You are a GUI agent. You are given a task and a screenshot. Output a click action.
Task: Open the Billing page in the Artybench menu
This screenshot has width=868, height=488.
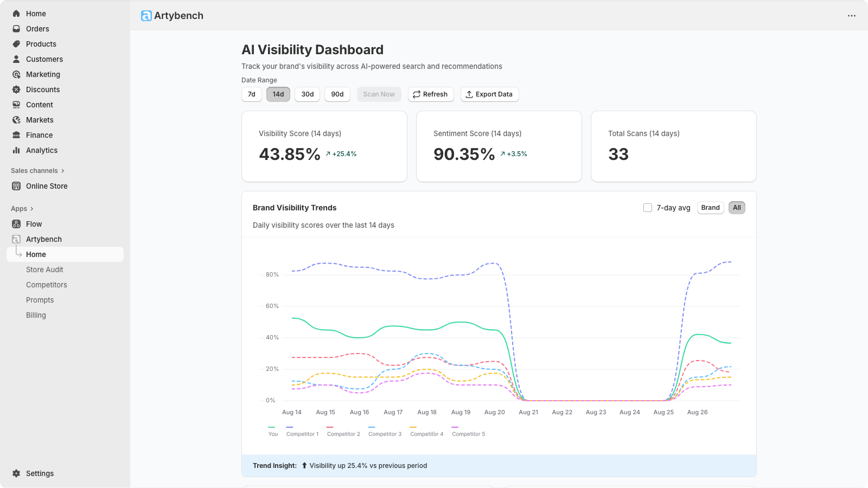coord(36,315)
